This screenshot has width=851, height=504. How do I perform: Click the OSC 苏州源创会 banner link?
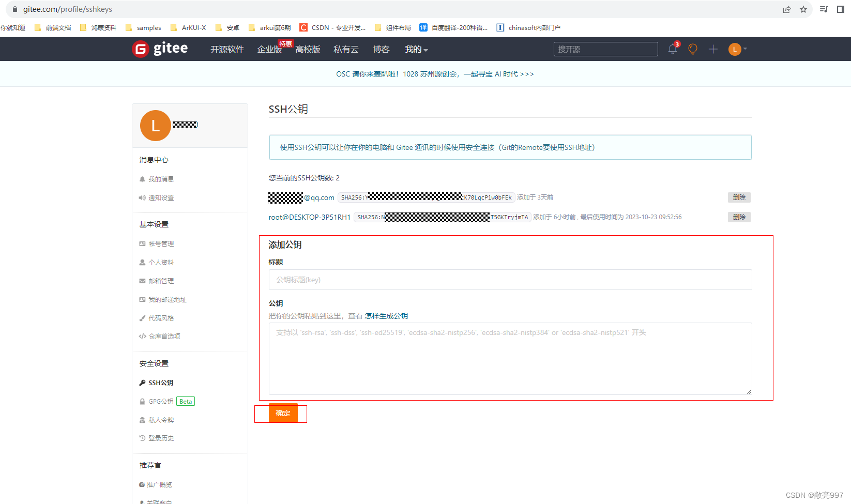click(434, 74)
